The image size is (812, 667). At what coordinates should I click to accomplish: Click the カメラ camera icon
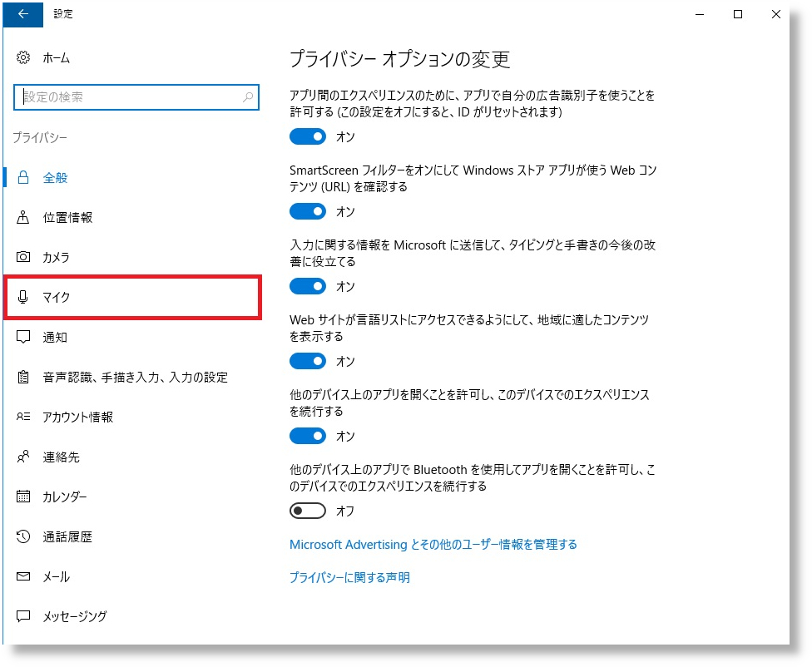(23, 258)
